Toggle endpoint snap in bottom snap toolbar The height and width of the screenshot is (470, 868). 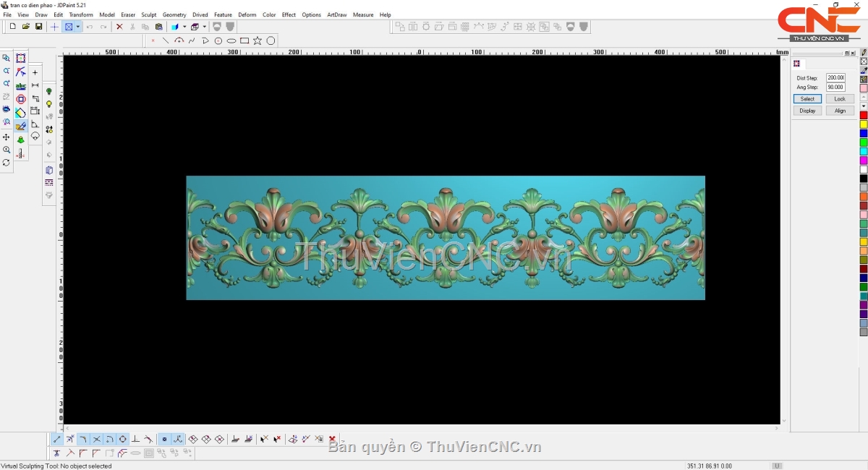click(57, 439)
